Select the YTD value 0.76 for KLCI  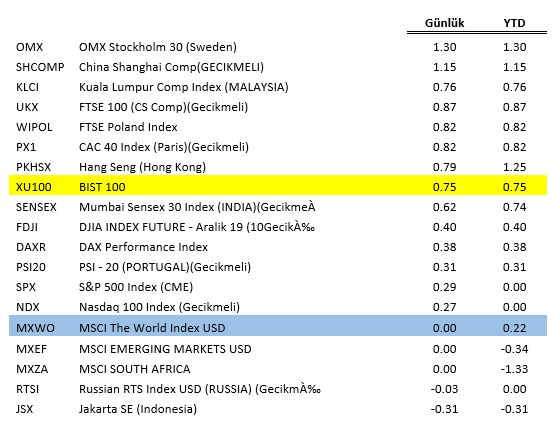[x=514, y=87]
